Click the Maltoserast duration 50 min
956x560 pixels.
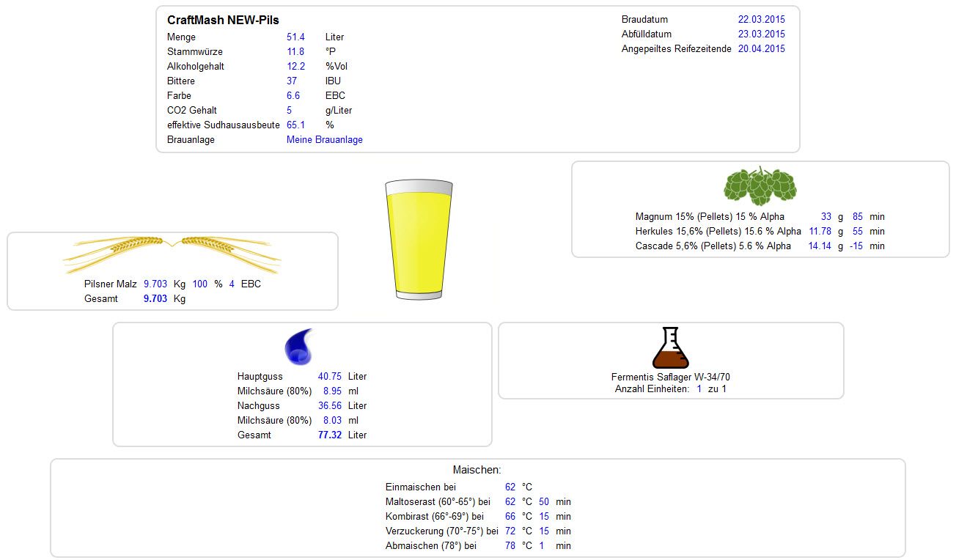click(544, 502)
